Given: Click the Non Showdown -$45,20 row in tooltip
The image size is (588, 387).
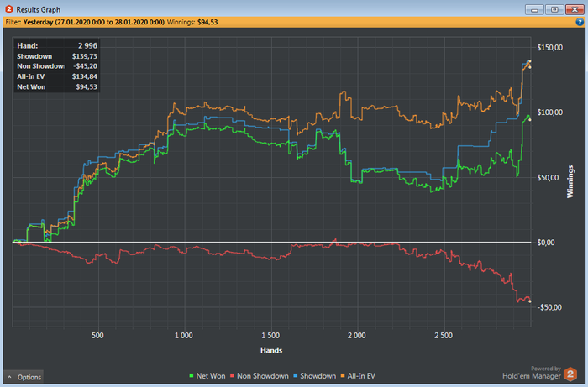Looking at the screenshot, I should pos(57,66).
